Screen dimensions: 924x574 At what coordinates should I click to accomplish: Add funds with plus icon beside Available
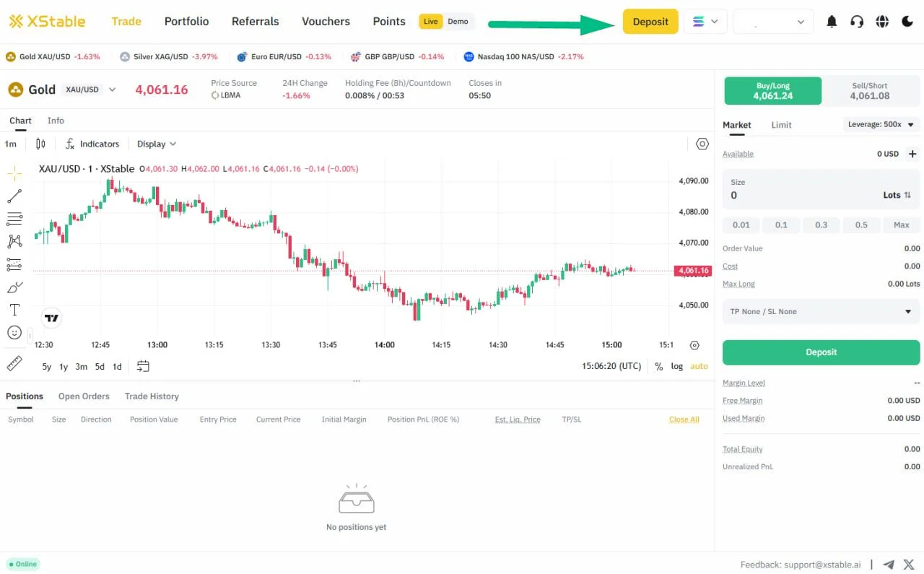[x=912, y=154]
